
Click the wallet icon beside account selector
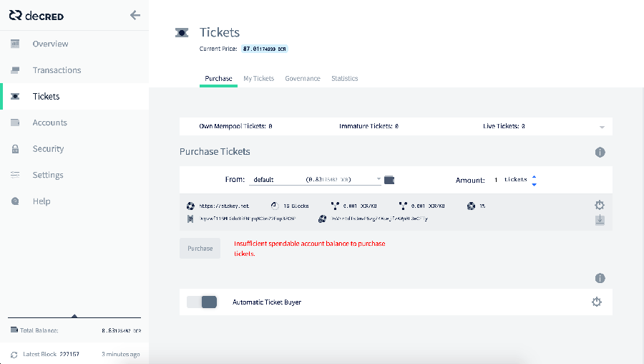coord(389,180)
